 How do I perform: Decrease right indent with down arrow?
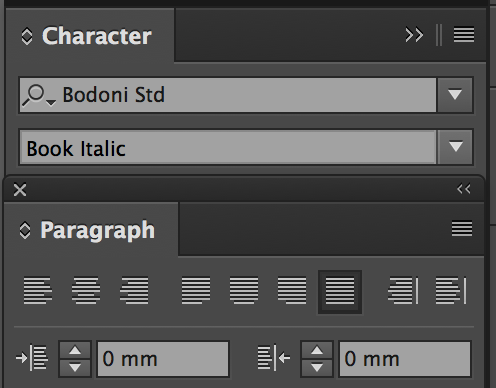pos(317,368)
